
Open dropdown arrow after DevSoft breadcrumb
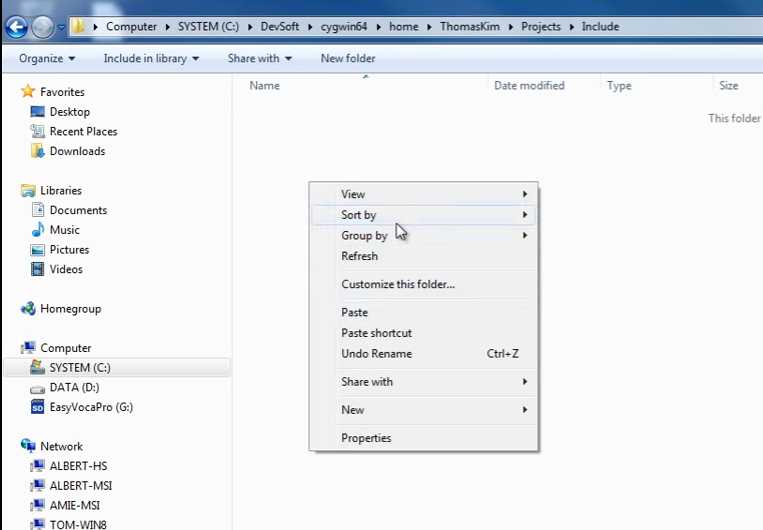pos(310,27)
